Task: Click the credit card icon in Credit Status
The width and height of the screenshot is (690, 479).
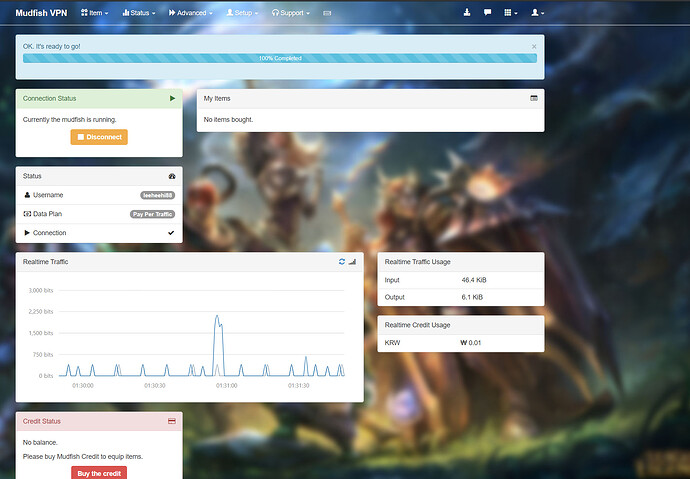Action: click(x=172, y=421)
